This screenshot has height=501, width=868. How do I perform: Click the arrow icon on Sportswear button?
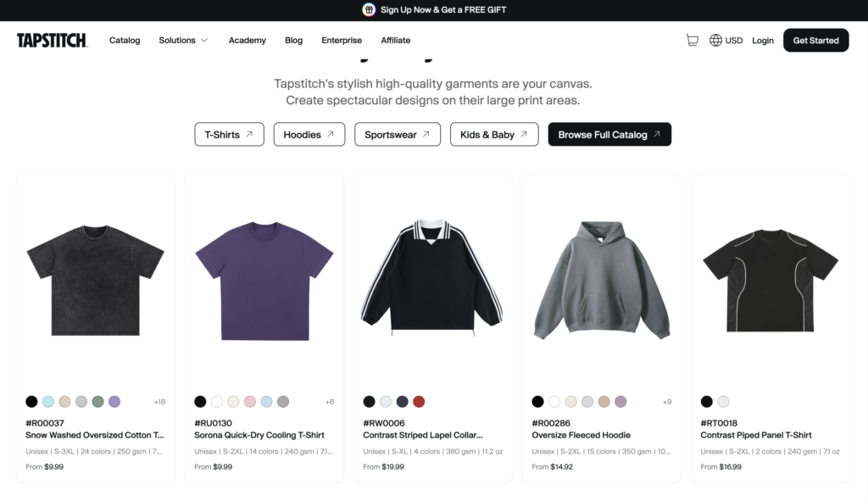click(x=426, y=134)
